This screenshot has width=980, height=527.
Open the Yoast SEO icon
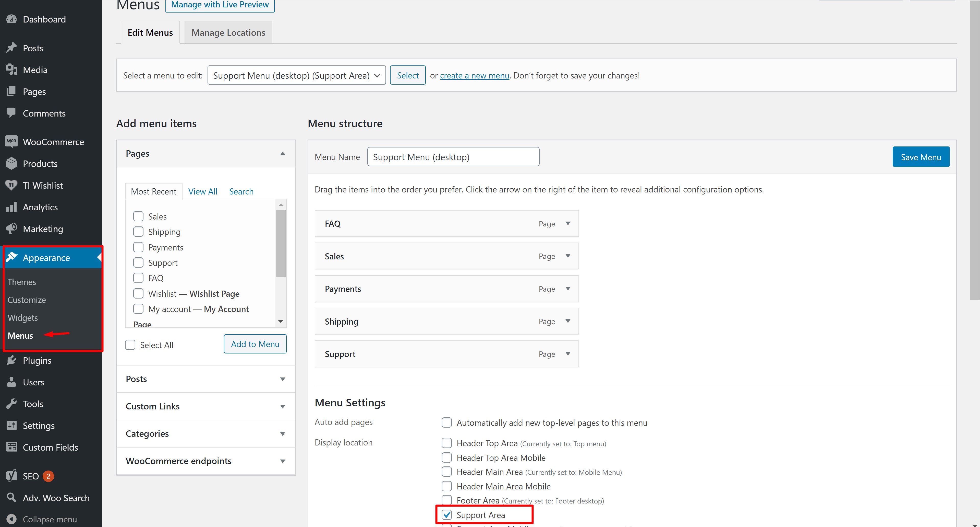(11, 476)
